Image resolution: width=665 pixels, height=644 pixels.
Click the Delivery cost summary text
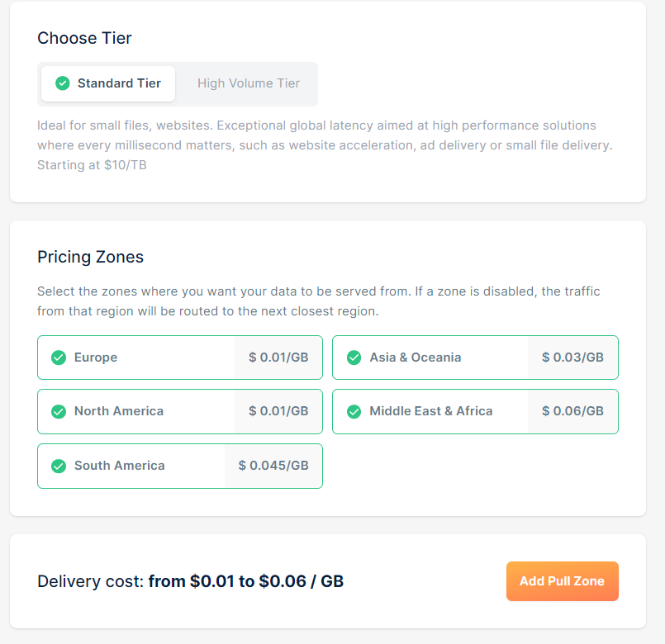191,581
